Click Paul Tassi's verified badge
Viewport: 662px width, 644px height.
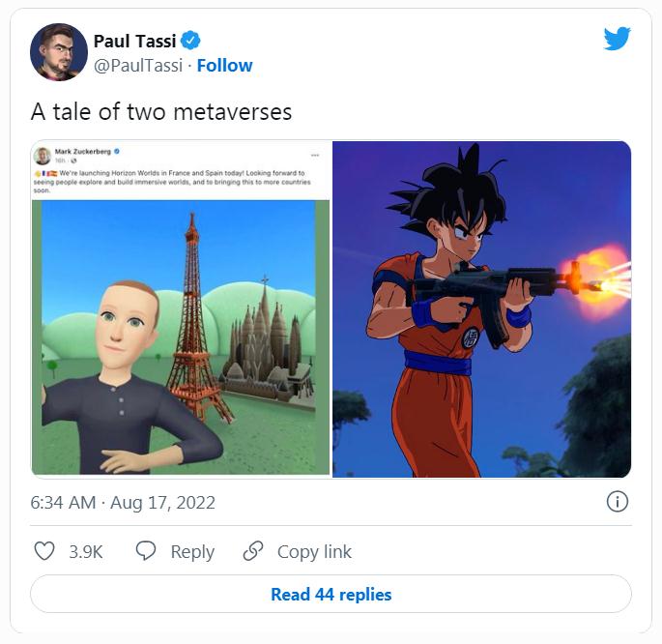coord(190,41)
